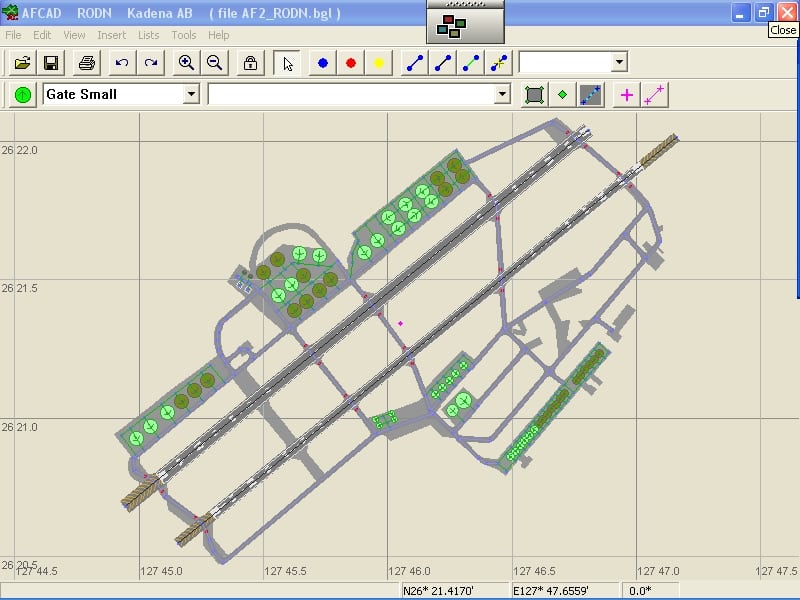Viewport: 800px width, 600px height.
Task: Toggle the green up-arrow circle button
Action: pyautogui.click(x=23, y=95)
